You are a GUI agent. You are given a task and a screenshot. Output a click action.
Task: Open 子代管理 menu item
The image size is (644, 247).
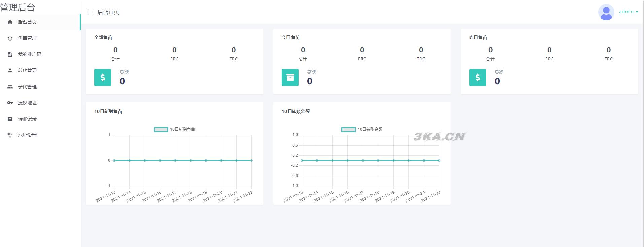(x=40, y=87)
